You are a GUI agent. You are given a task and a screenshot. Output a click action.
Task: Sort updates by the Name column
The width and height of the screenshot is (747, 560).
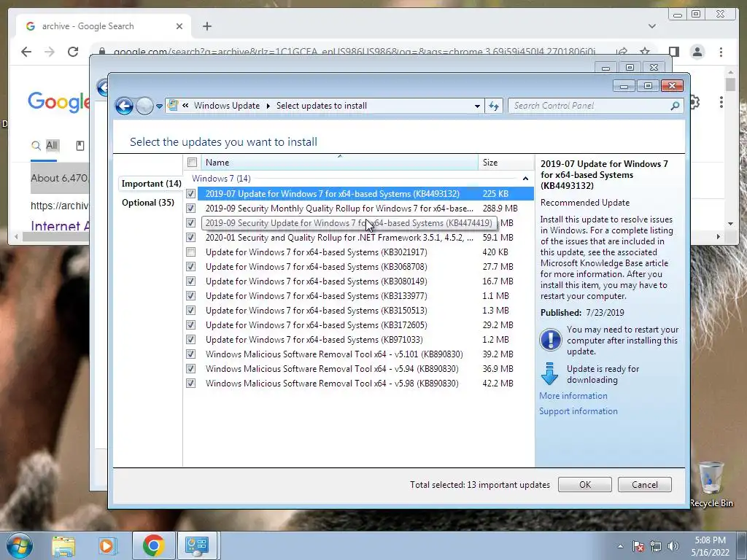(x=340, y=163)
